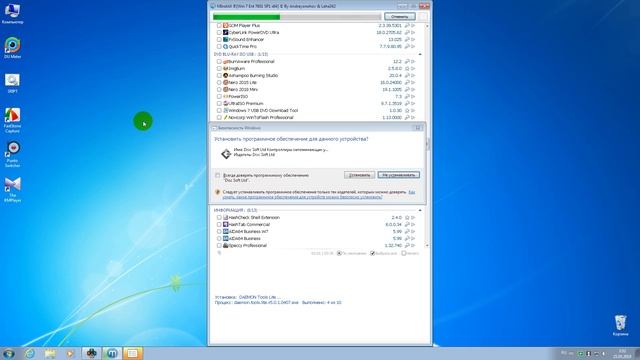This screenshot has width=640, height=360.
Task: Open the Computer desktop icon
Action: coord(12,13)
